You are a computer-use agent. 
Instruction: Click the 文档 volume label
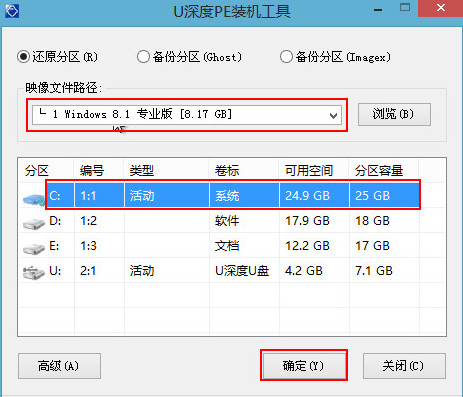point(227,246)
